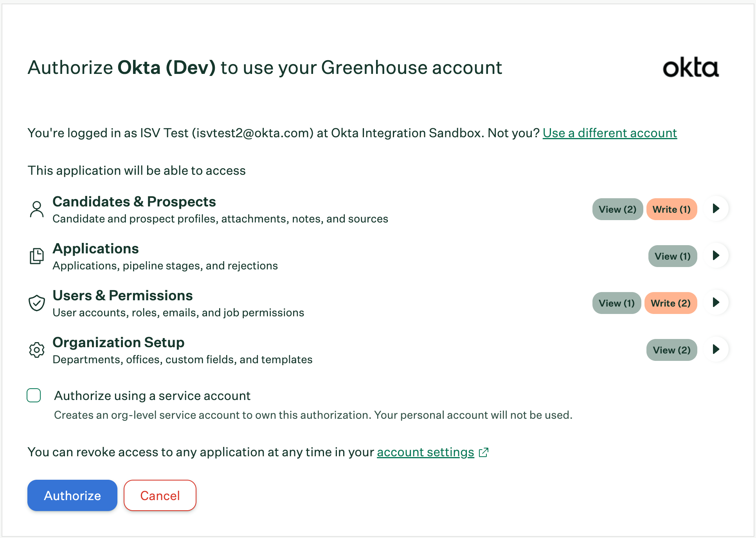756x538 pixels.
Task: Click View (2) badge for Organization Setup
Action: (x=671, y=350)
